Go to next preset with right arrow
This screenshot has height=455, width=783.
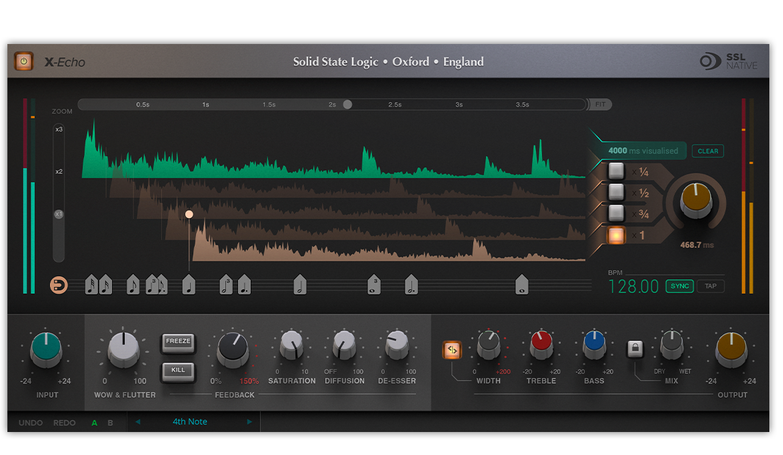(249, 422)
